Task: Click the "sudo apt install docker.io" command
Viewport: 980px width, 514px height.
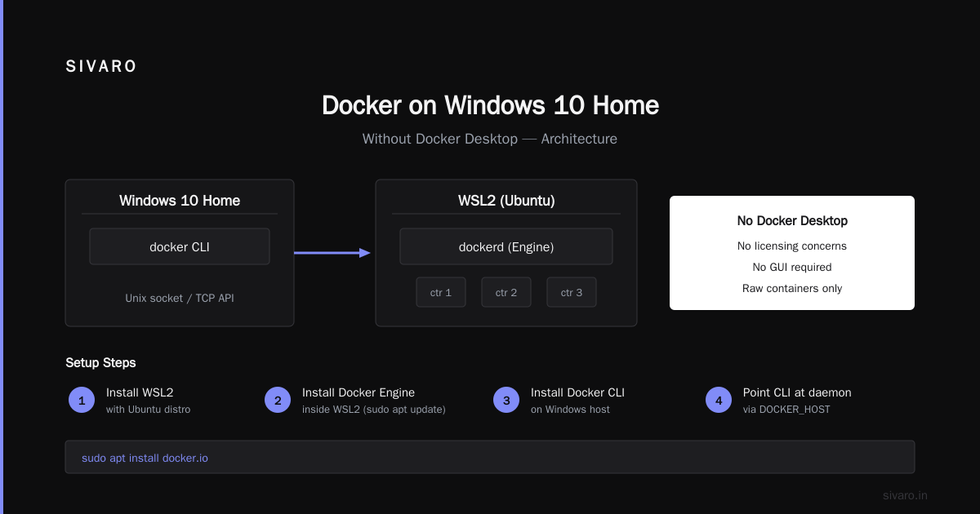Action: pyautogui.click(x=145, y=459)
